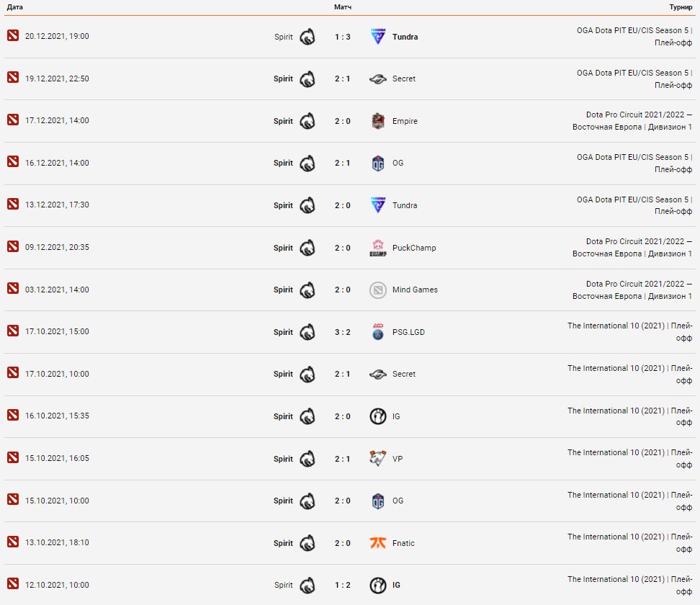This screenshot has height=605, width=700.
Task: Click the Dota 2 icon for 17.12.2021
Action: (13, 120)
